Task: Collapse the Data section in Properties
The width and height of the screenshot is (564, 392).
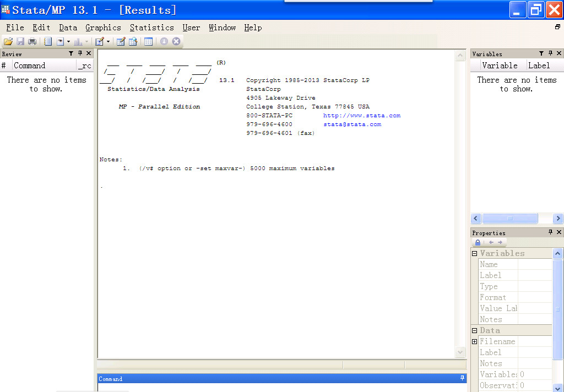Action: 474,330
